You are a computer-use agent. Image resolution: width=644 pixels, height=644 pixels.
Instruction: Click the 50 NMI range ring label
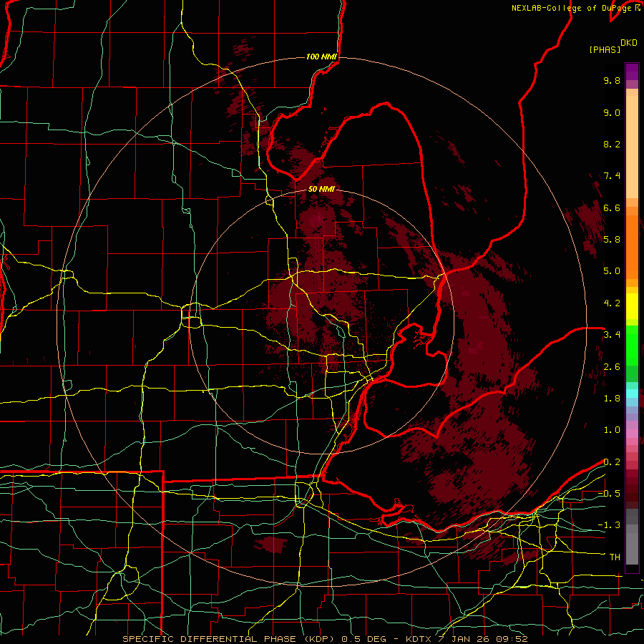pyautogui.click(x=321, y=190)
